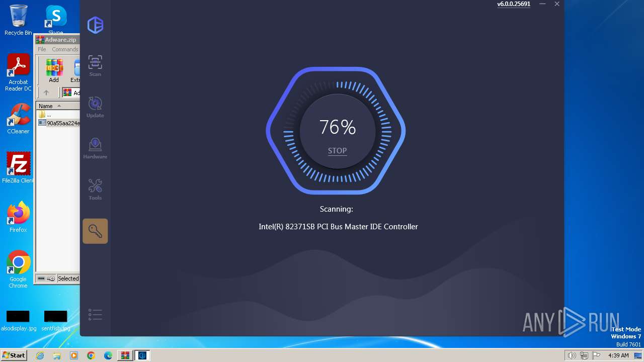
Task: Minimize the driver scanner window
Action: pyautogui.click(x=542, y=4)
